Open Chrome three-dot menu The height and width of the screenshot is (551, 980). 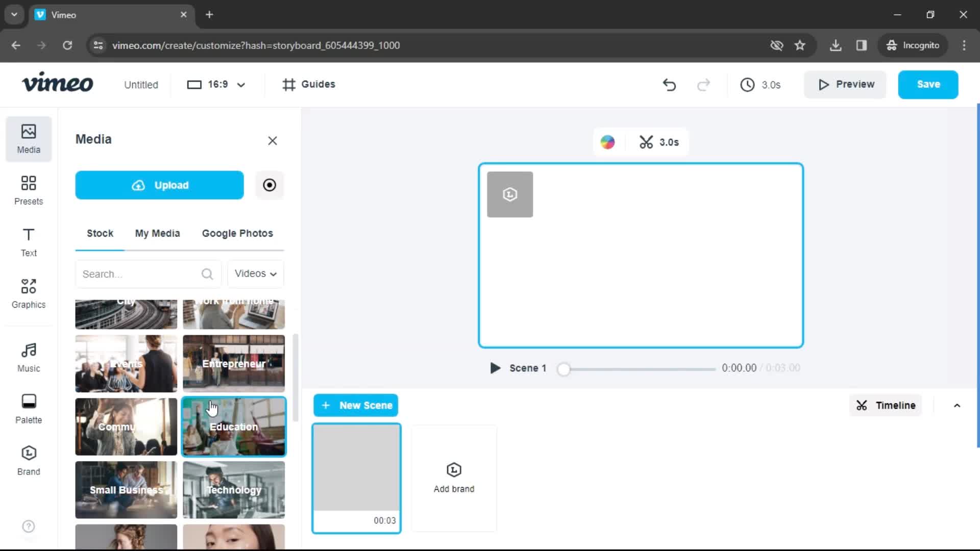[x=964, y=45]
